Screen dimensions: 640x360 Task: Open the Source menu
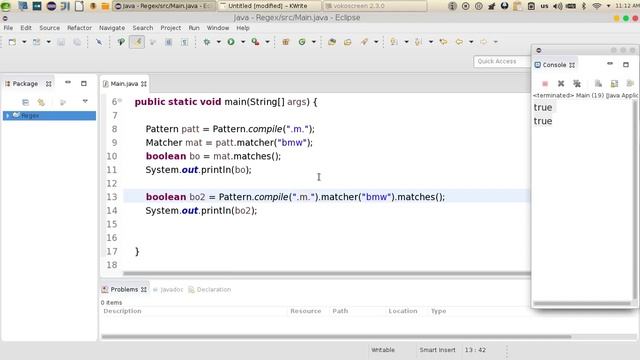(x=49, y=28)
